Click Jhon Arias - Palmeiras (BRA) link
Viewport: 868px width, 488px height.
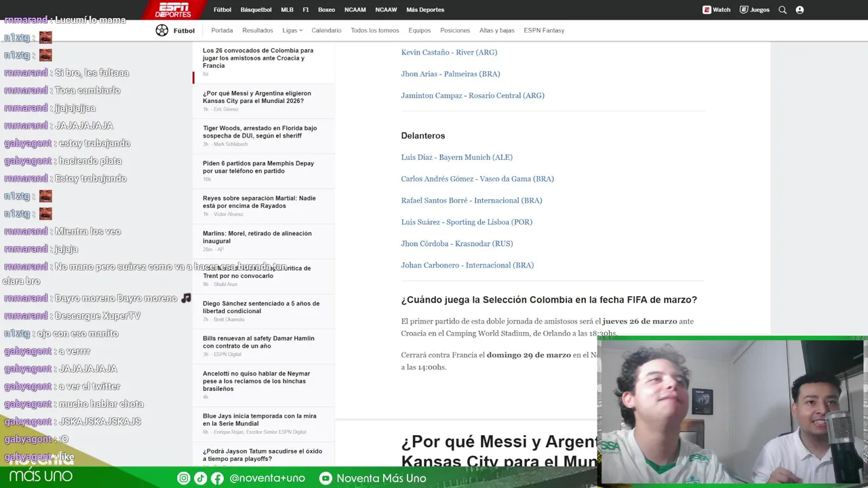pyautogui.click(x=450, y=74)
